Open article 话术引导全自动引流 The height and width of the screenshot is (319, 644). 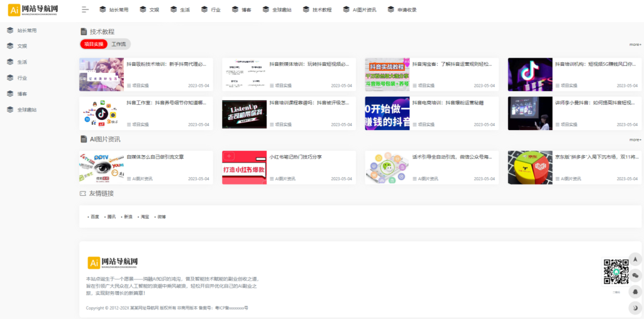(x=452, y=157)
